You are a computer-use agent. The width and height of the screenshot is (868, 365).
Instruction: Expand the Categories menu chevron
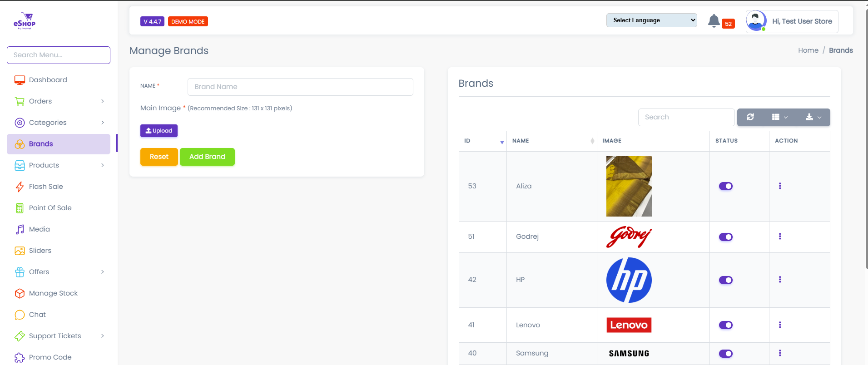point(103,123)
